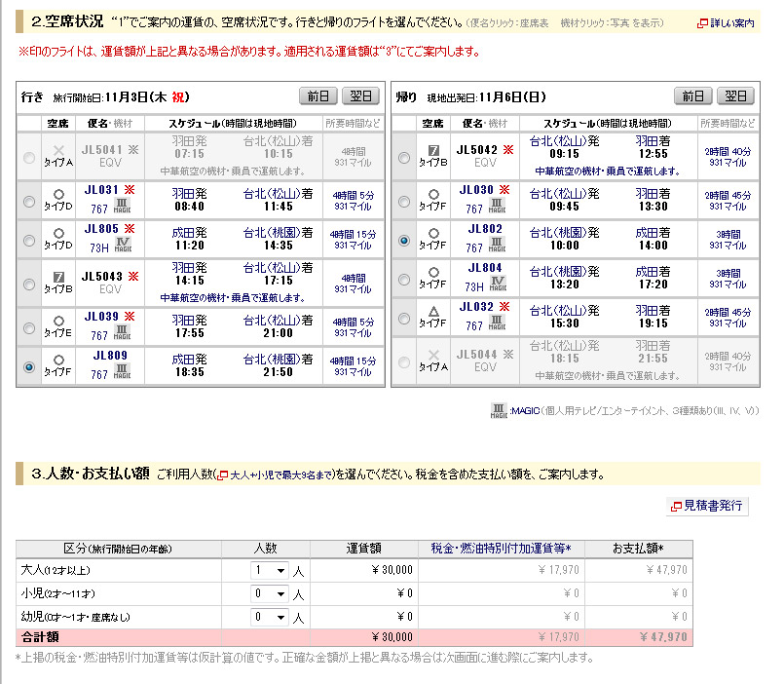Click the 73H aircraft link in JL805 row
Image resolution: width=784 pixels, height=684 pixels.
click(99, 247)
